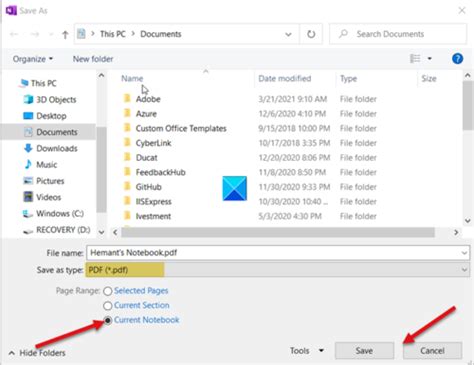Image resolution: width=474 pixels, height=365 pixels.
Task: Expand the File name history dropdown
Action: (x=464, y=253)
